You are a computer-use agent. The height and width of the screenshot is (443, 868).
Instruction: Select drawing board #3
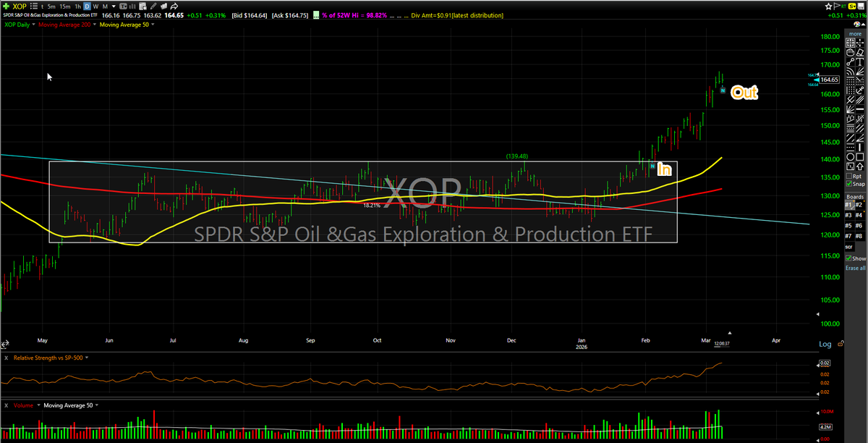(848, 215)
